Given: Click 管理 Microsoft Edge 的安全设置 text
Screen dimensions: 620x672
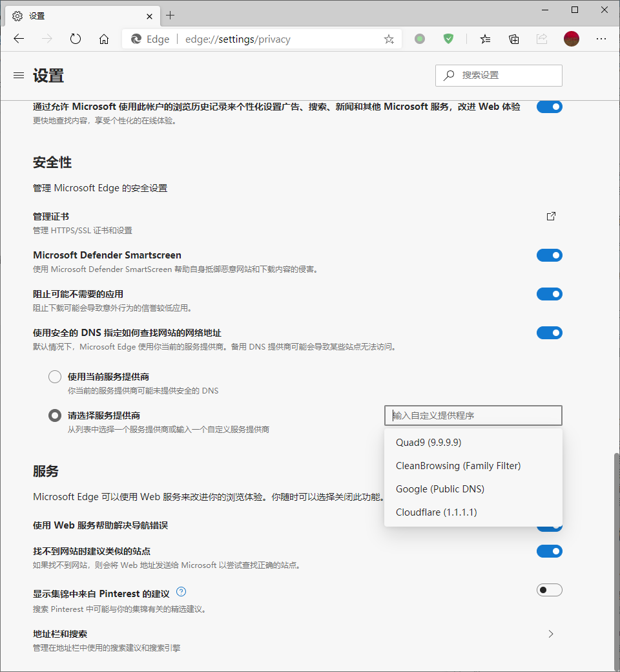Looking at the screenshot, I should click(100, 188).
